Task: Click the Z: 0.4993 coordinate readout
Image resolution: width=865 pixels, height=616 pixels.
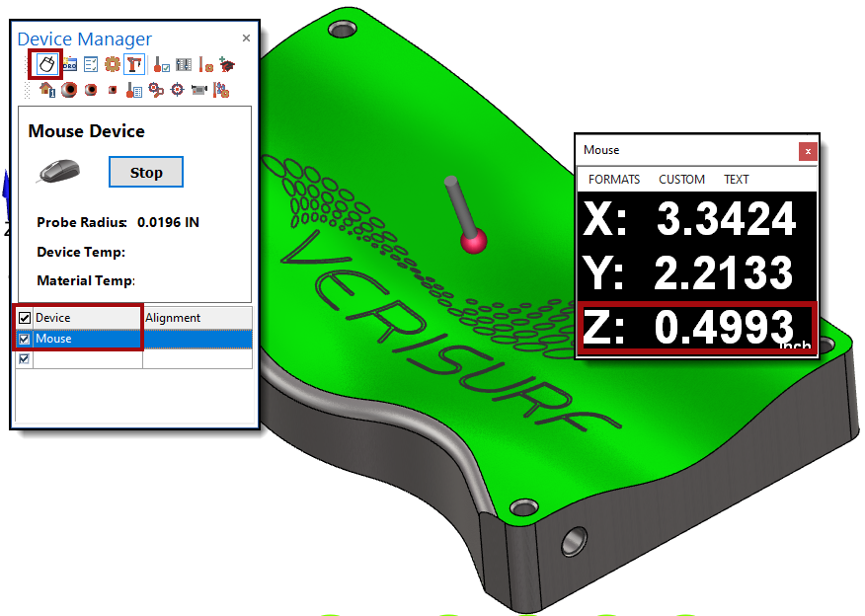Action: 688,328
